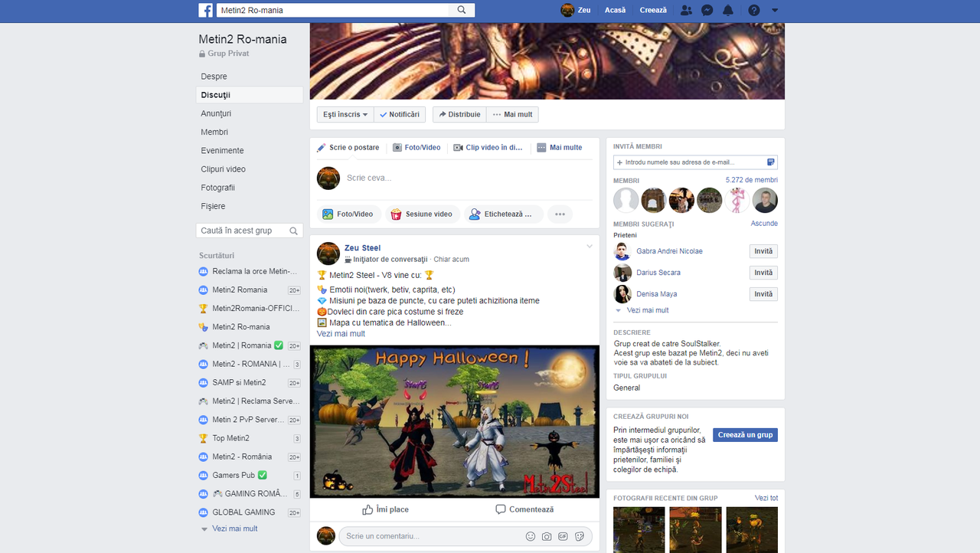Open the Ești înscris membership dropdown
The image size is (980, 553).
click(x=345, y=113)
